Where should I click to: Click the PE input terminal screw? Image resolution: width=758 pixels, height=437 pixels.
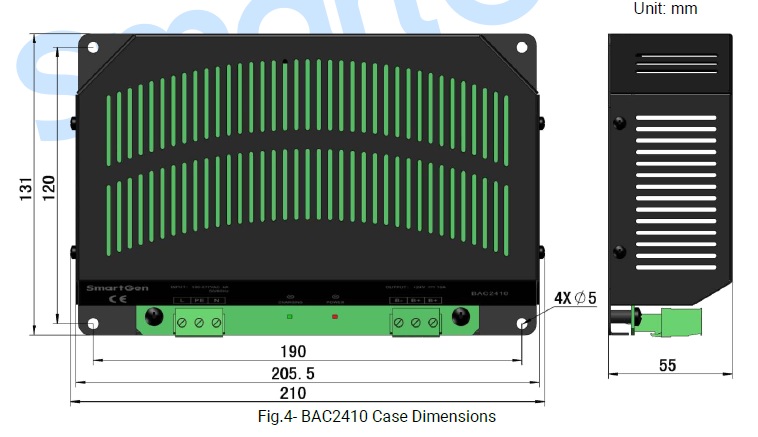tap(198, 322)
